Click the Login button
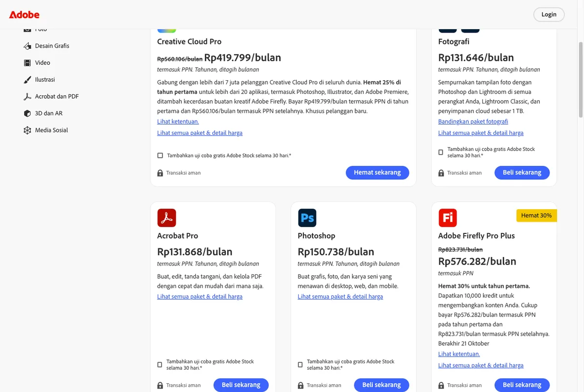584x392 pixels. [x=549, y=15]
